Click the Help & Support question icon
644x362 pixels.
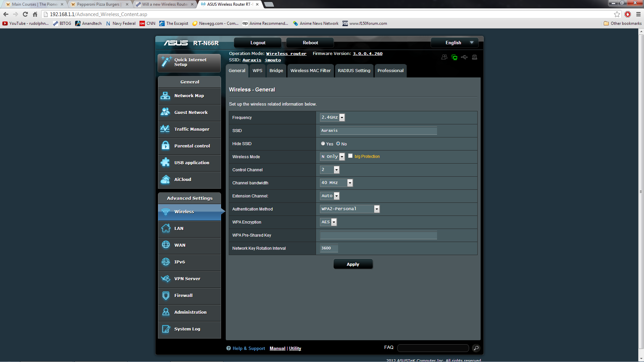click(228, 348)
